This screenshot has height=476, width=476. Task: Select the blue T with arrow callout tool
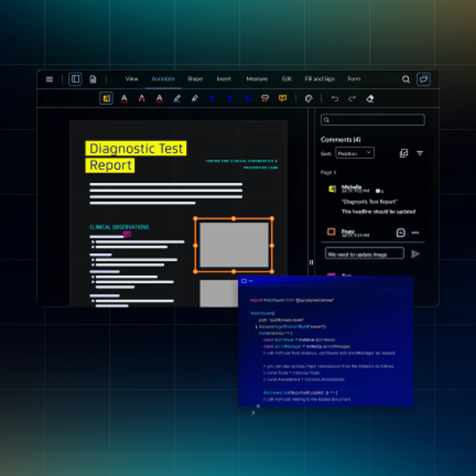pos(247,99)
